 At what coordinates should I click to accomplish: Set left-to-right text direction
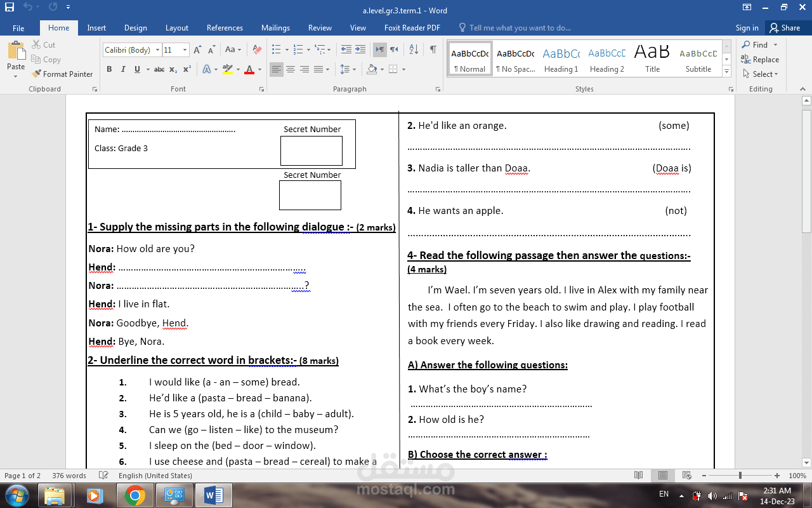click(379, 50)
